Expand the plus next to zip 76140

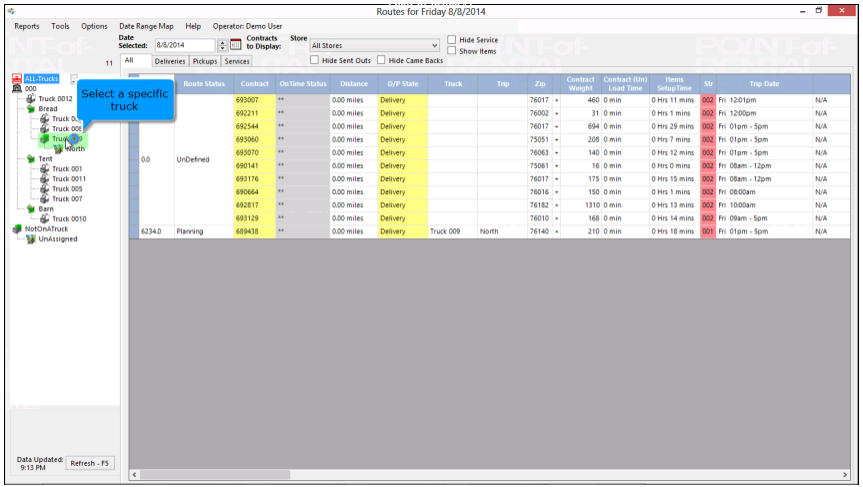557,231
